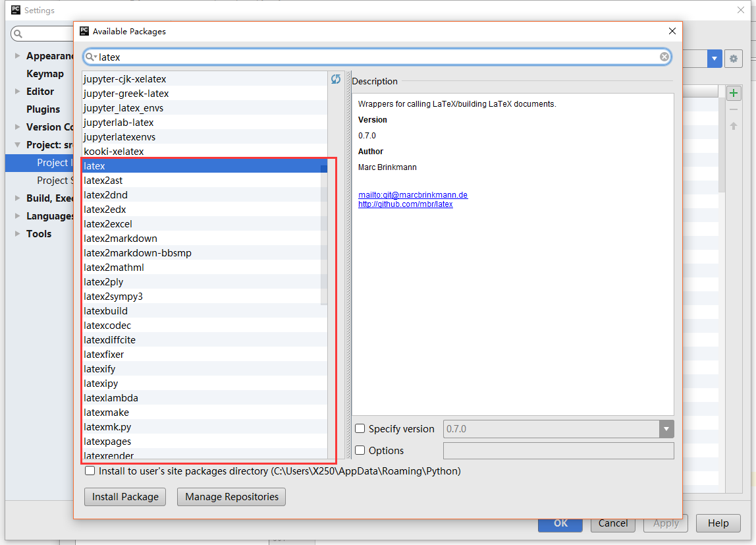The width and height of the screenshot is (756, 545).
Task: Select the latex2markdown package row
Action: (x=204, y=239)
